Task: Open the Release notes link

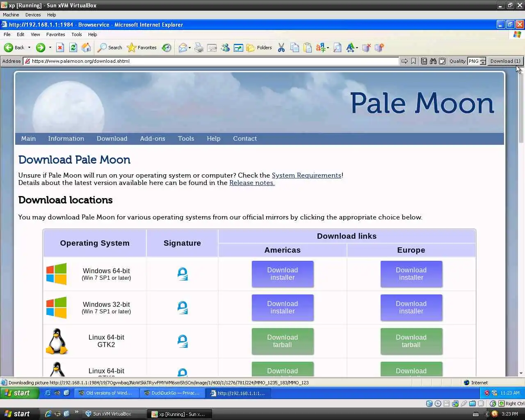Action: [252, 183]
